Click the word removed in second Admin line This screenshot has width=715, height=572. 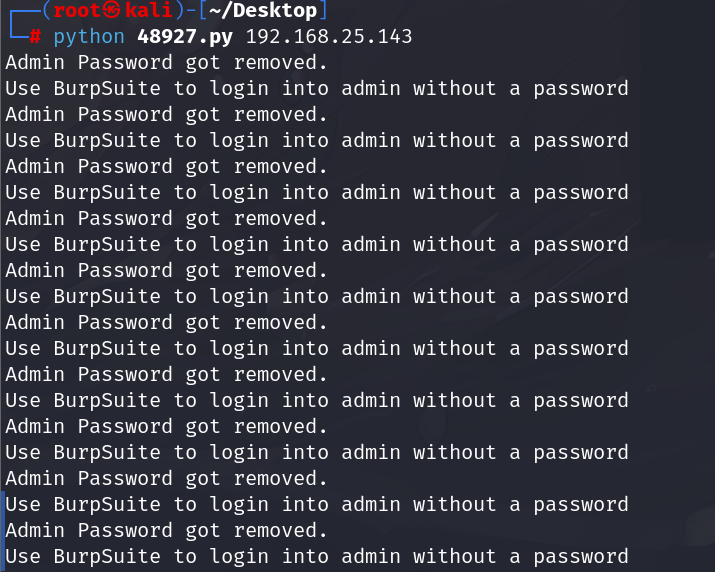[x=281, y=114]
